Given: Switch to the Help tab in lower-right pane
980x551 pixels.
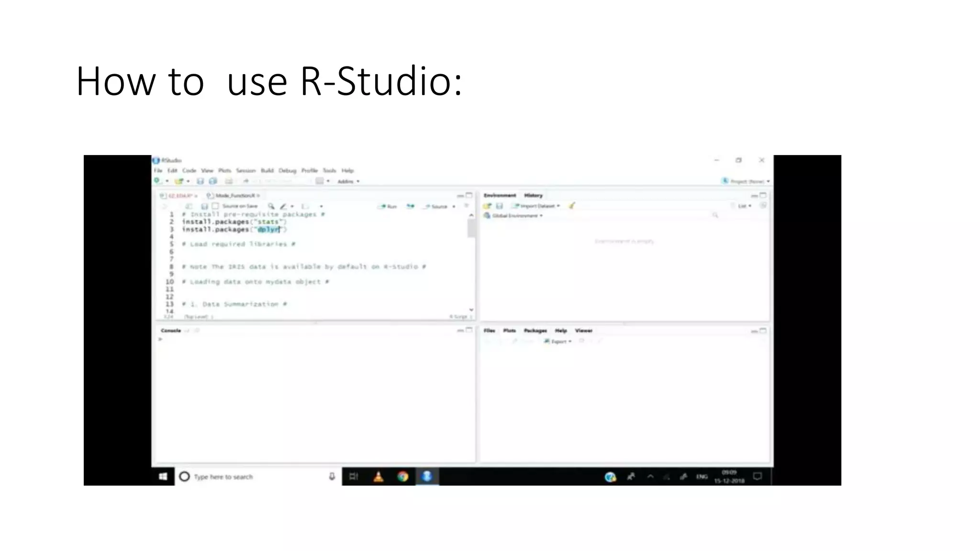Looking at the screenshot, I should pyautogui.click(x=561, y=331).
